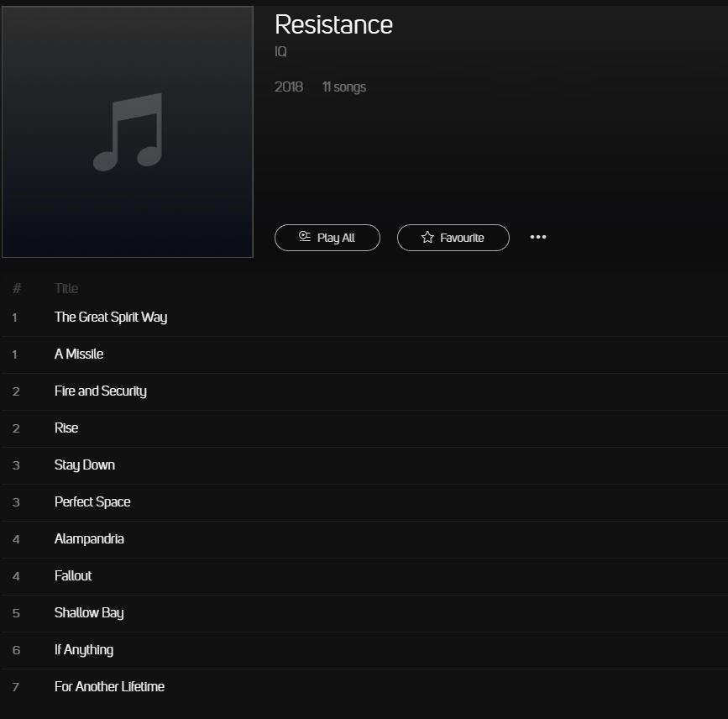The height and width of the screenshot is (719, 728).
Task: Add album to favourites with Favourite button
Action: [453, 238]
